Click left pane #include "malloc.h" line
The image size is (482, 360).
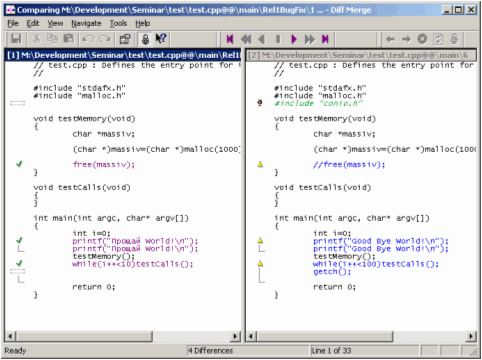[x=79, y=96]
